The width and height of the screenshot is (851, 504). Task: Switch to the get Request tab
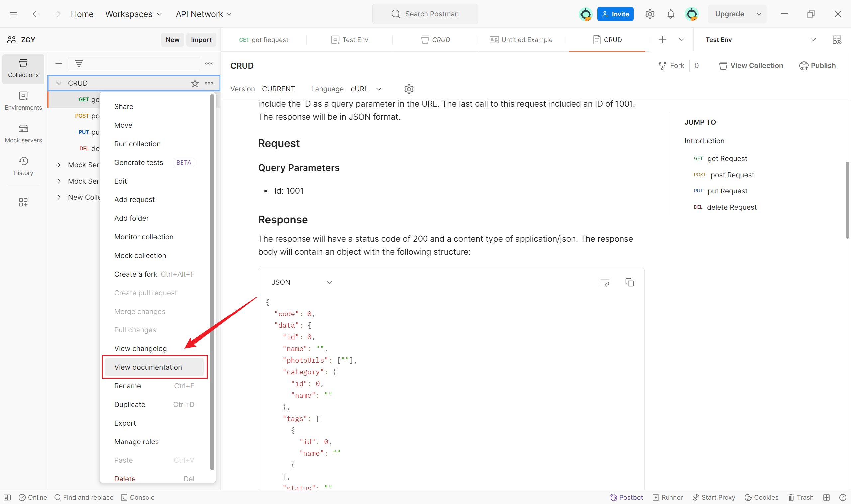[264, 40]
